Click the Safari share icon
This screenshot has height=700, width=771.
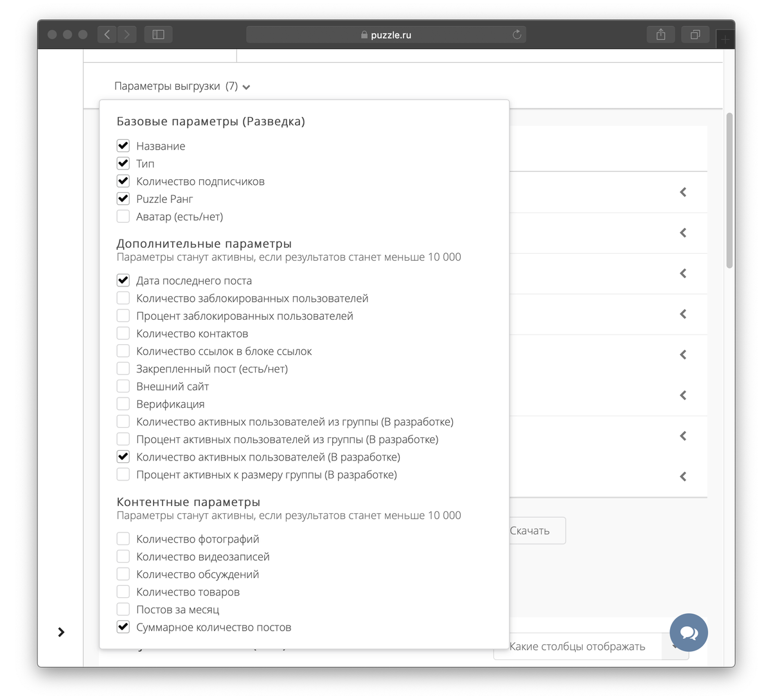660,35
